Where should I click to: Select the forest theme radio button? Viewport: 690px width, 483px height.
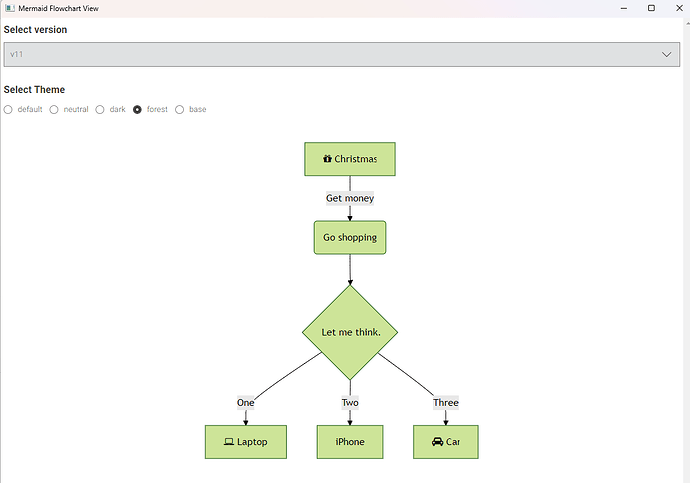[x=138, y=110]
